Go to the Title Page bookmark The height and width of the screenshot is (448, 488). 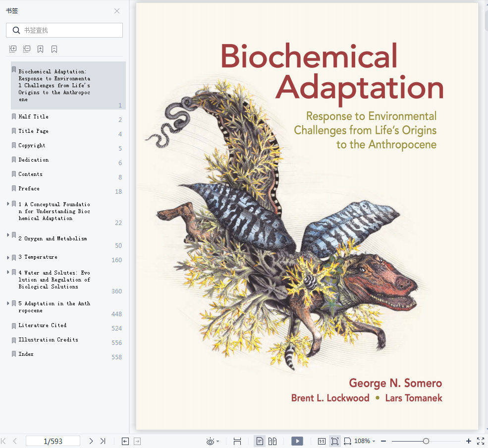tap(33, 131)
